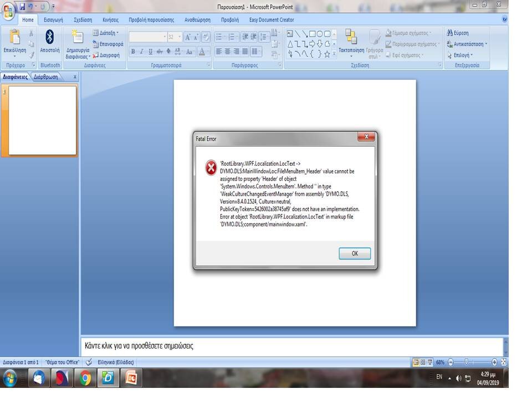
Task: Switch to the Διάρθρωση outline tab
Action: pyautogui.click(x=46, y=77)
